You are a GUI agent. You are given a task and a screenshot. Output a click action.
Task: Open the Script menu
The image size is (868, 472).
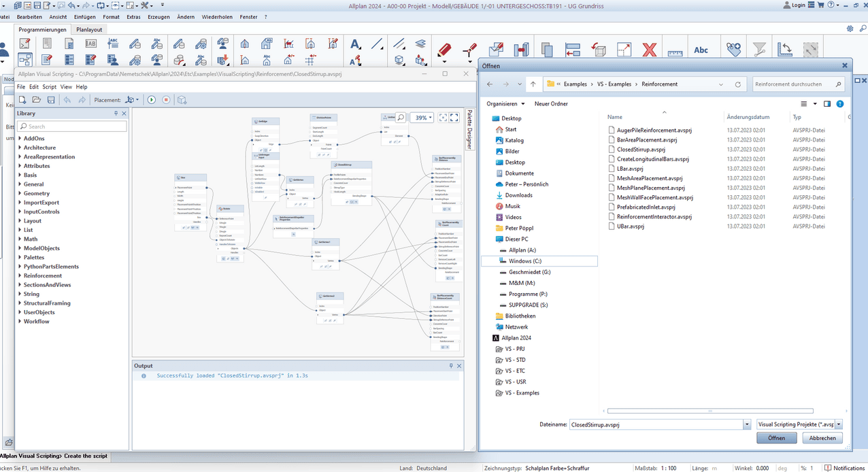point(49,87)
